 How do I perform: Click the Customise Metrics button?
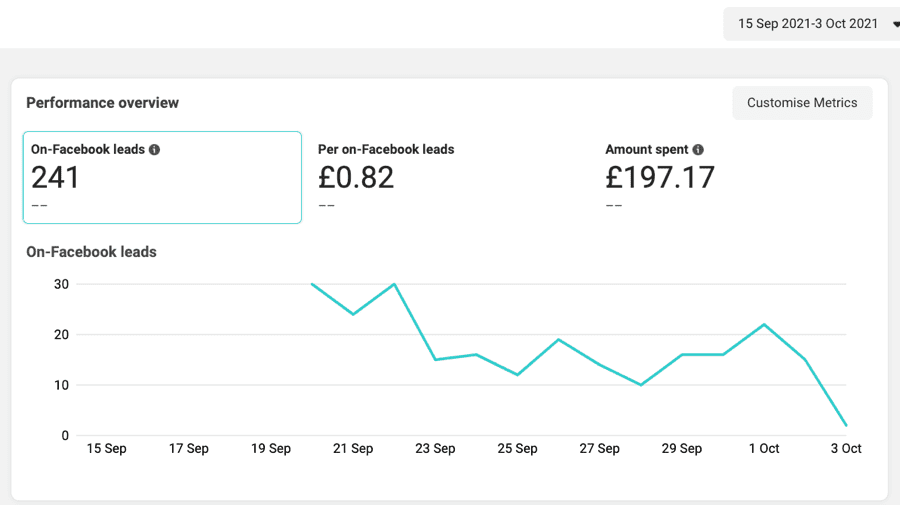point(802,103)
